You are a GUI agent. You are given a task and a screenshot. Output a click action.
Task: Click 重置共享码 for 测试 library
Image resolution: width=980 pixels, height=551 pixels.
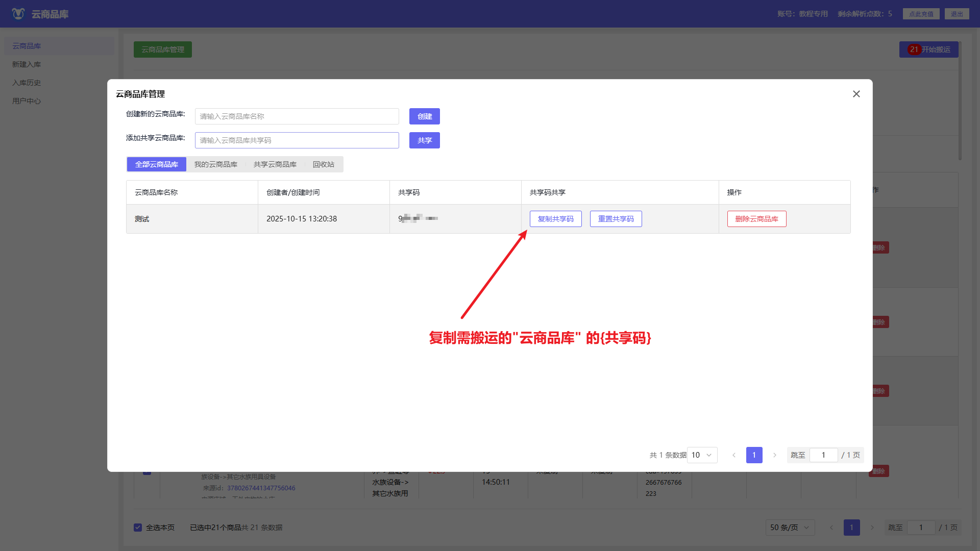[616, 219]
